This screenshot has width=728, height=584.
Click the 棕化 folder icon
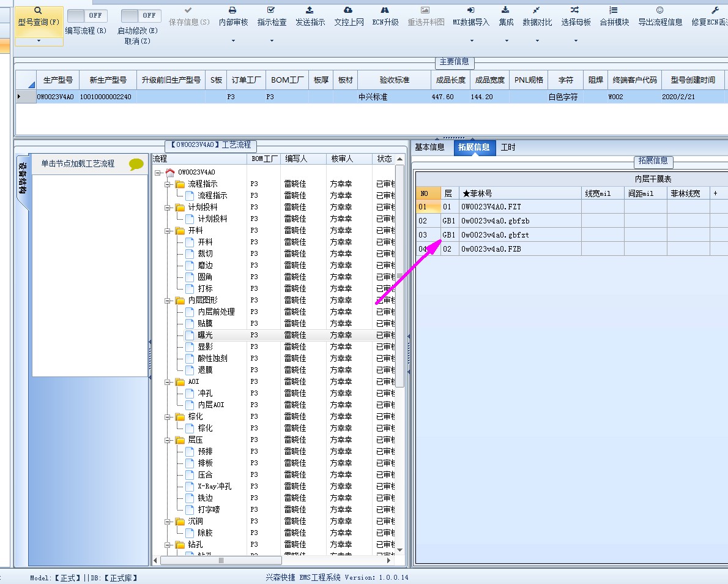coord(180,417)
